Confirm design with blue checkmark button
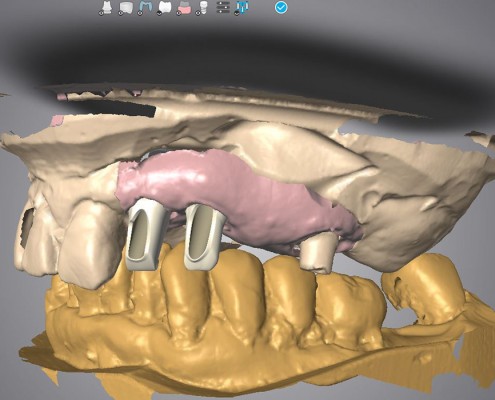495x400 pixels. [x=281, y=7]
